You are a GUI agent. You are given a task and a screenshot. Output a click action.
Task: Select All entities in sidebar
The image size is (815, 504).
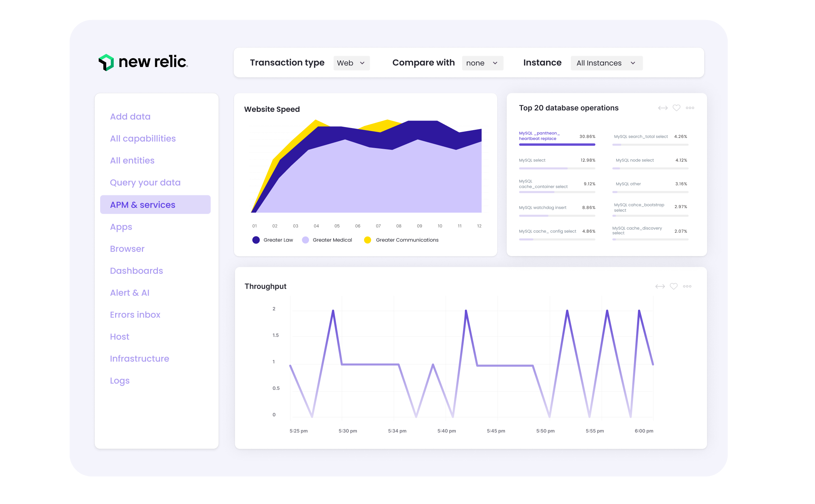pyautogui.click(x=132, y=160)
